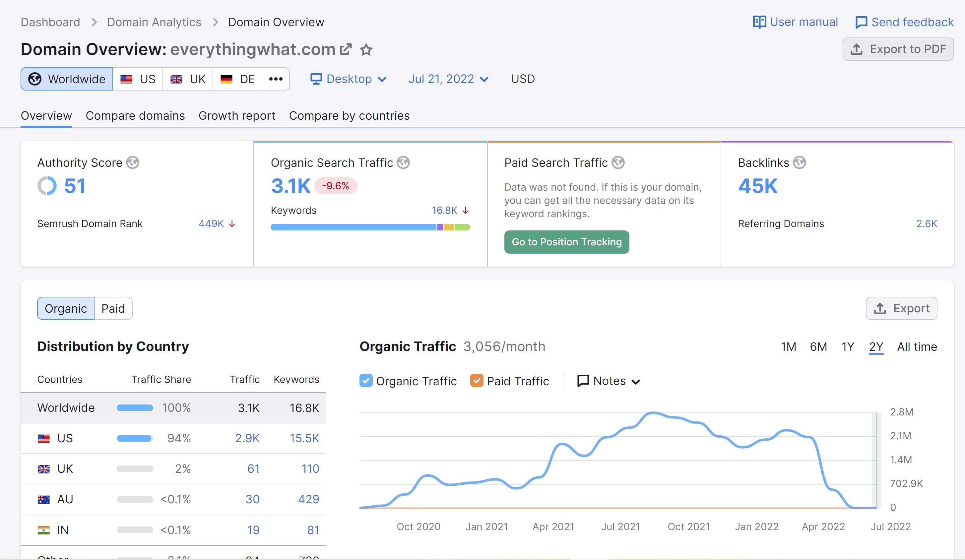Viewport: 965px width, 560px height.
Task: Click the AU keywords value 429
Action: pos(309,500)
